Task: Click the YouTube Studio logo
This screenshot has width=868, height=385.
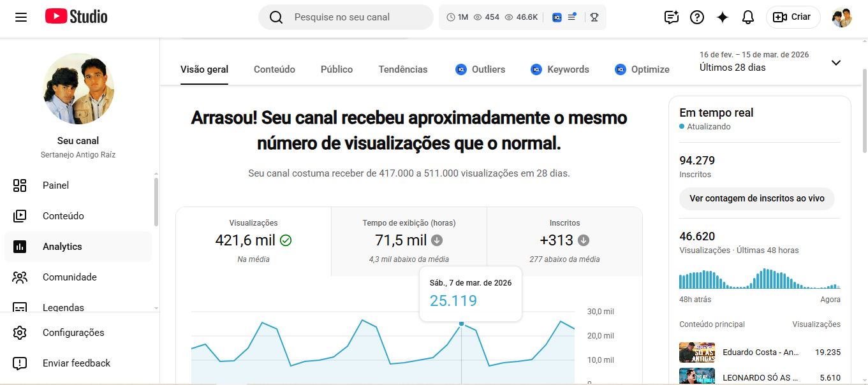Action: pos(77,17)
